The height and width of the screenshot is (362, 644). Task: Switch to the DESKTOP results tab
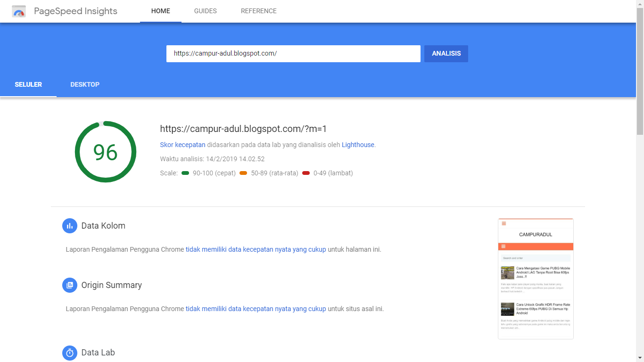coord(85,85)
